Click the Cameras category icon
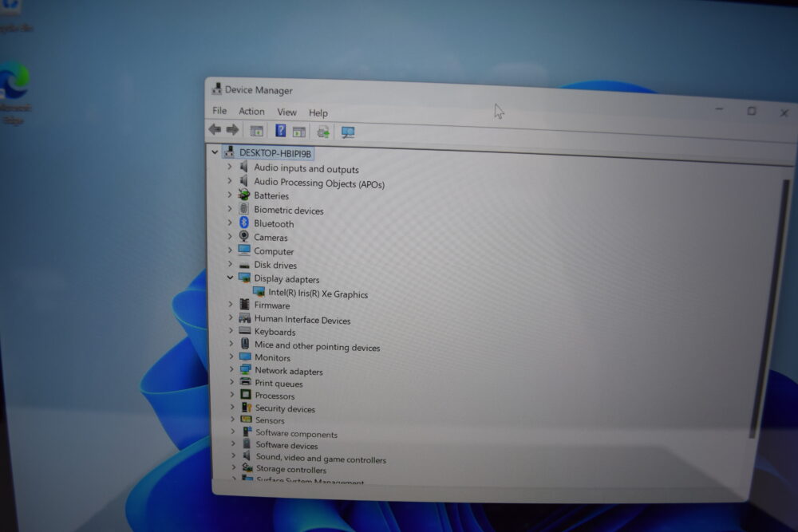798x532 pixels. pyautogui.click(x=244, y=236)
